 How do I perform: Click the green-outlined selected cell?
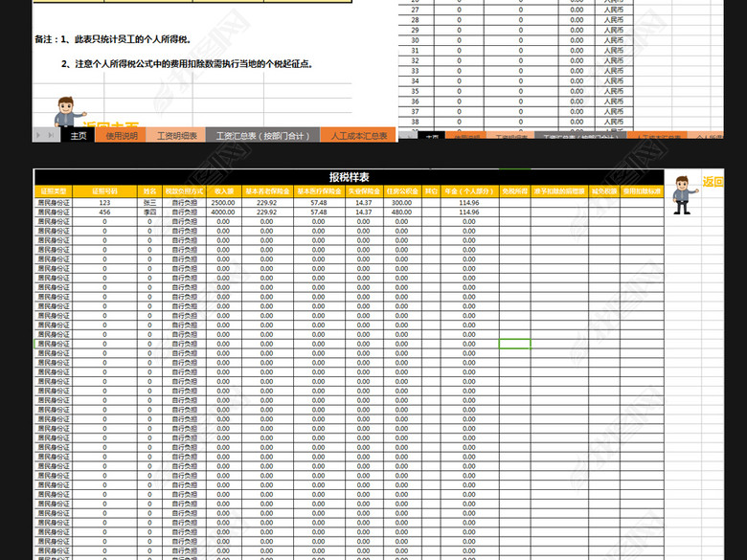[x=514, y=343]
